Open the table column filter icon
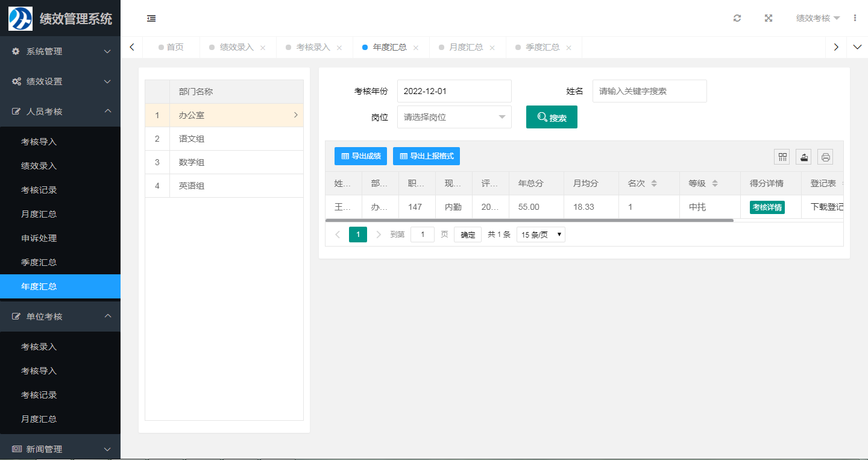This screenshot has width=868, height=460. click(782, 157)
